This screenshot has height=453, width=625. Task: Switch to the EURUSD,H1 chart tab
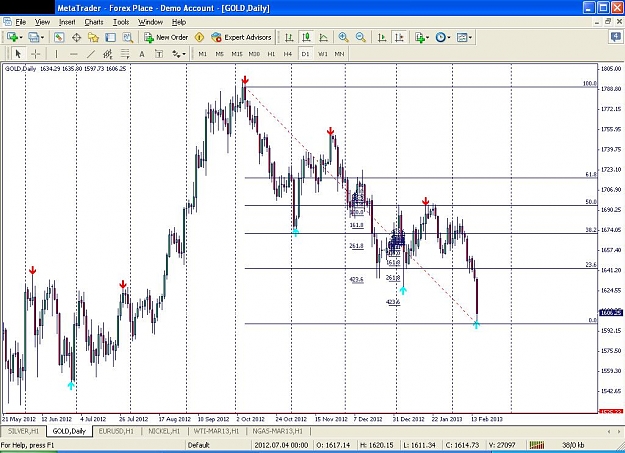pos(116,431)
